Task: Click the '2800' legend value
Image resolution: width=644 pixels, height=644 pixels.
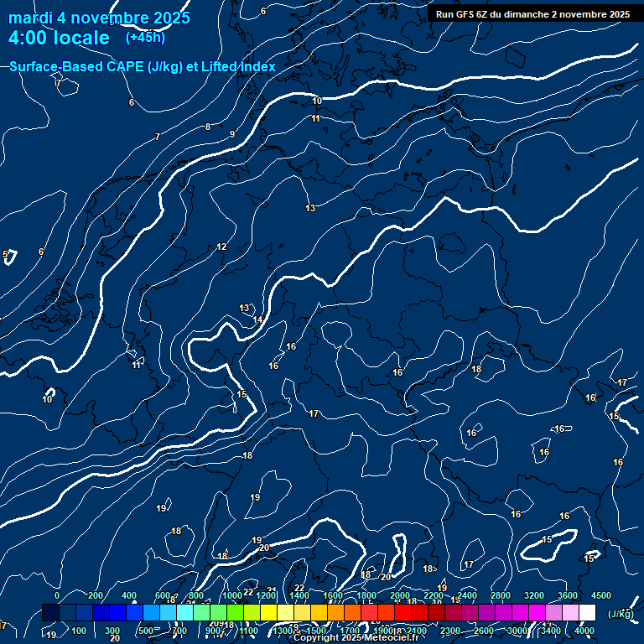Action: [x=501, y=595]
